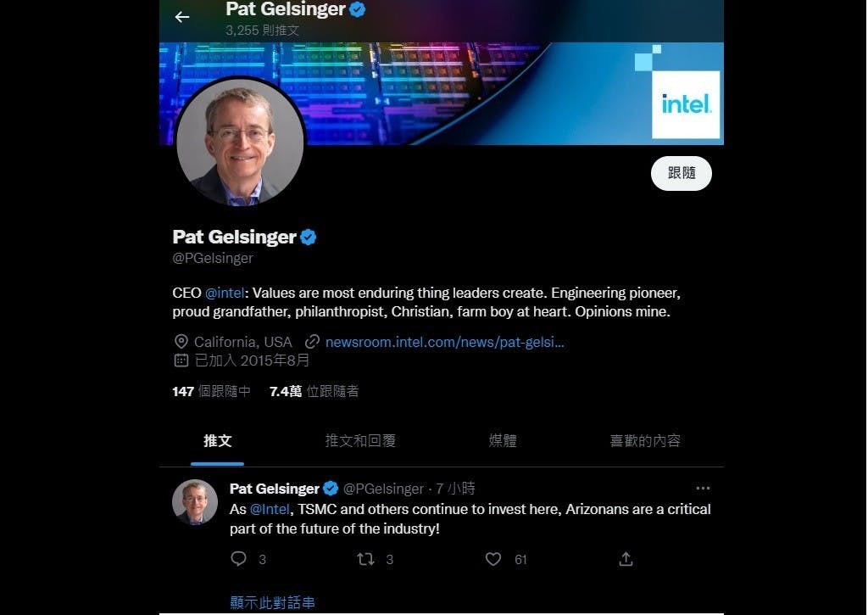Go back using the left arrow icon
This screenshot has width=868, height=615.
pos(182,17)
